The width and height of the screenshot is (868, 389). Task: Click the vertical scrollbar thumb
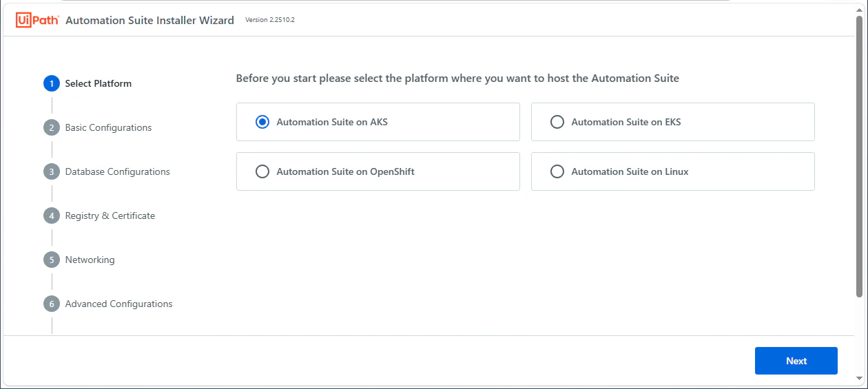tap(859, 156)
